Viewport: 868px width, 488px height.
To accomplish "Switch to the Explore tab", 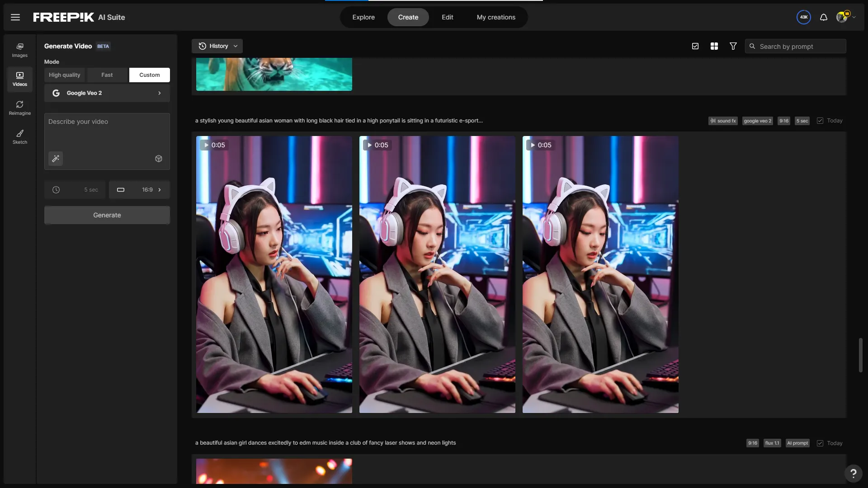I will 363,17.
